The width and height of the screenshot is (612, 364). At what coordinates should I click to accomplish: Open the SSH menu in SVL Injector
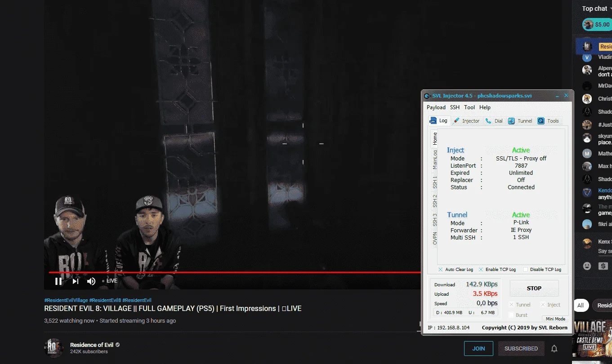[x=455, y=107]
